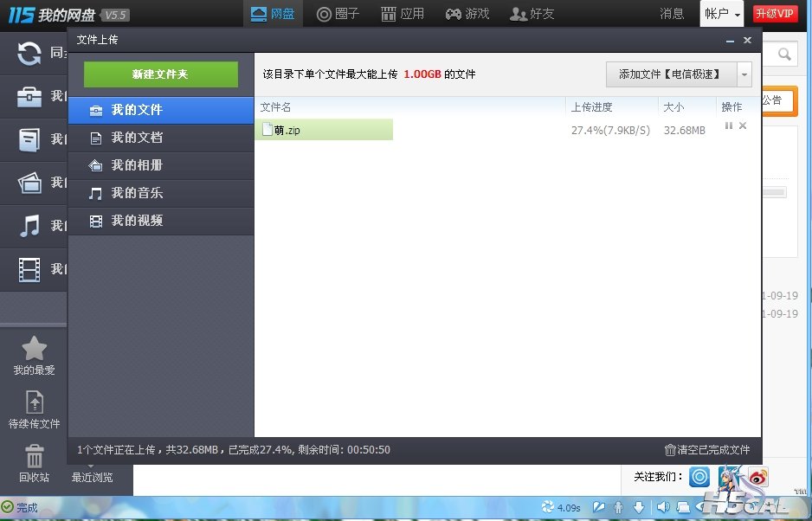Screen dimensions: 812x521
Task: Click the film strip video icon in sidebar
Action: point(29,269)
